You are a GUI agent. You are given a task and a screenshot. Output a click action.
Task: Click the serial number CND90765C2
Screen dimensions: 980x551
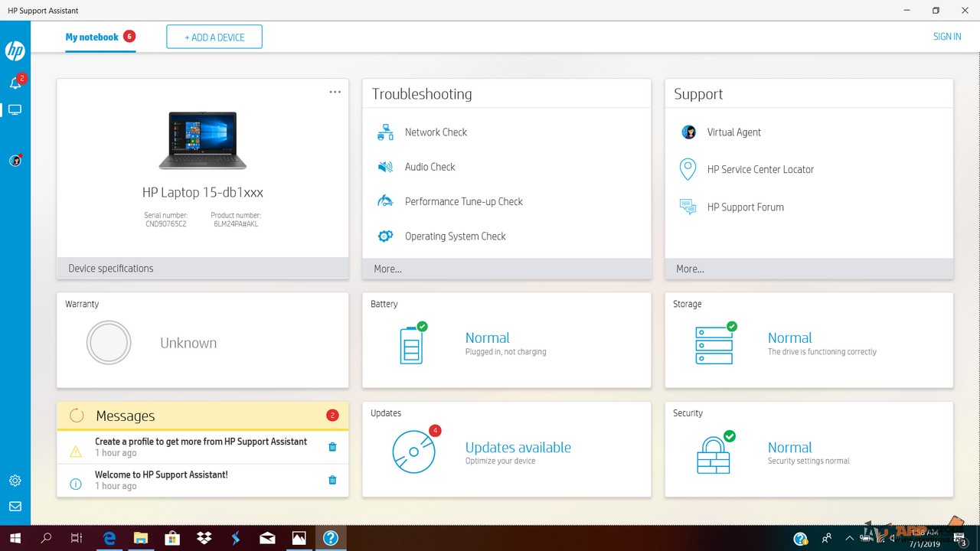click(x=165, y=224)
